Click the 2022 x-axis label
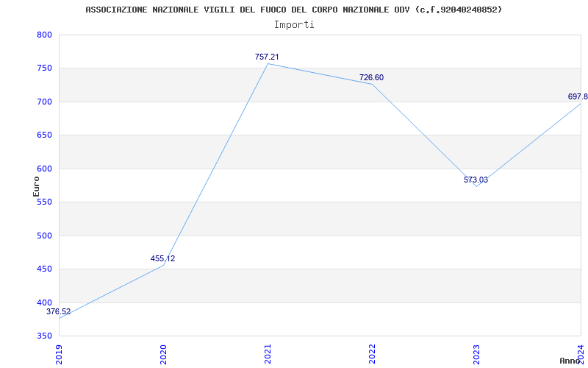The width and height of the screenshot is (588, 368). [372, 355]
